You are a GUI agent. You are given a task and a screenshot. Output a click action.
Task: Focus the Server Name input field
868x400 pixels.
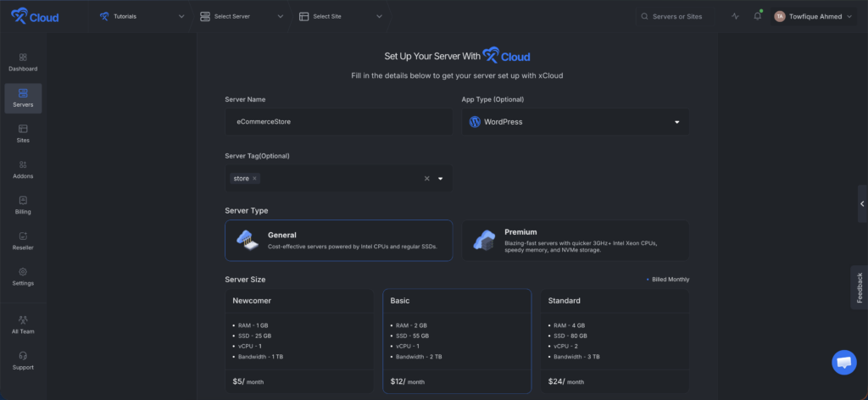tap(339, 122)
